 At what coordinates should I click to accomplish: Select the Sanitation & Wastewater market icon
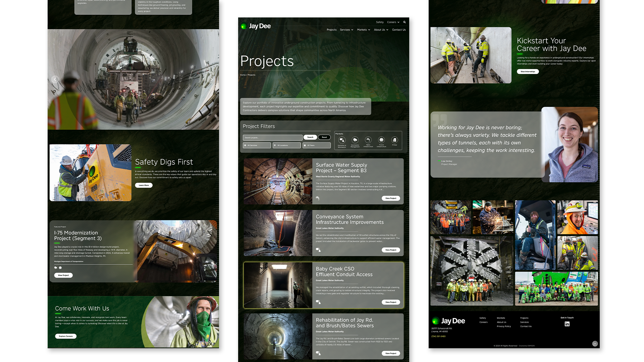pyautogui.click(x=342, y=140)
